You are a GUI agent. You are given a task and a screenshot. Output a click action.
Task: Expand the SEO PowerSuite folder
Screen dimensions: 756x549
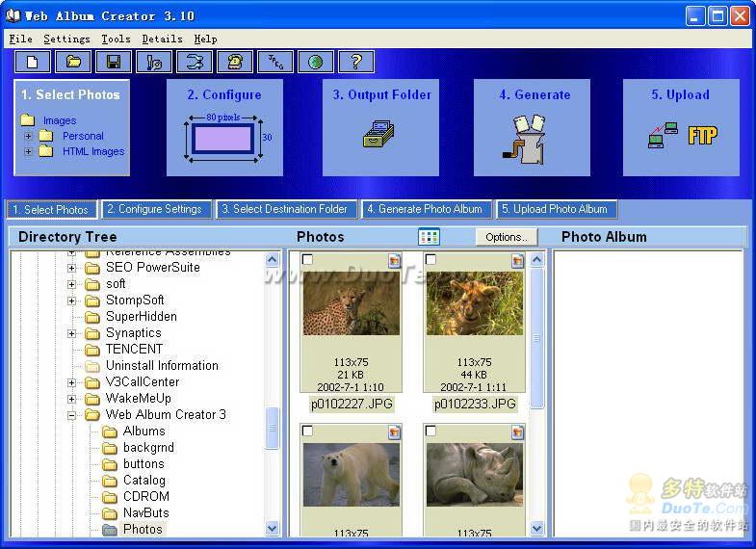pyautogui.click(x=72, y=268)
